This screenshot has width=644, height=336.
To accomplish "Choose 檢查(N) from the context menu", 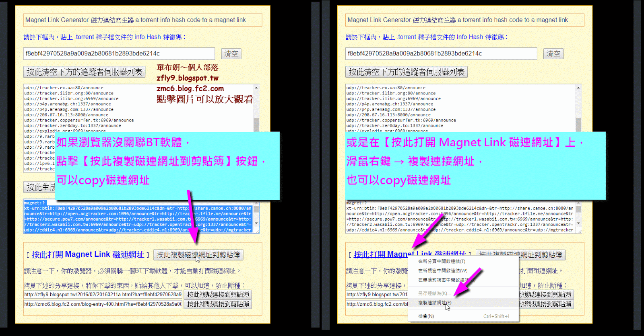I will (x=463, y=316).
